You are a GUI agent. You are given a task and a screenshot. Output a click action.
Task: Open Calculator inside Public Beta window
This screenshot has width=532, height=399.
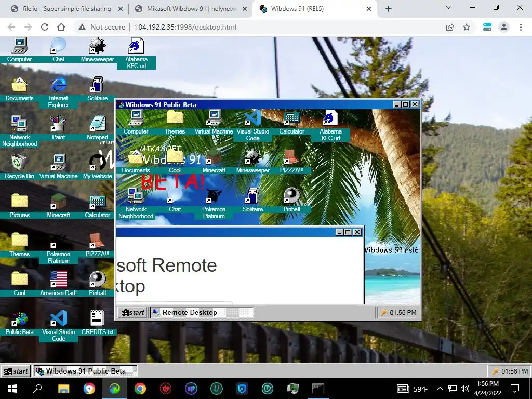[x=292, y=122]
